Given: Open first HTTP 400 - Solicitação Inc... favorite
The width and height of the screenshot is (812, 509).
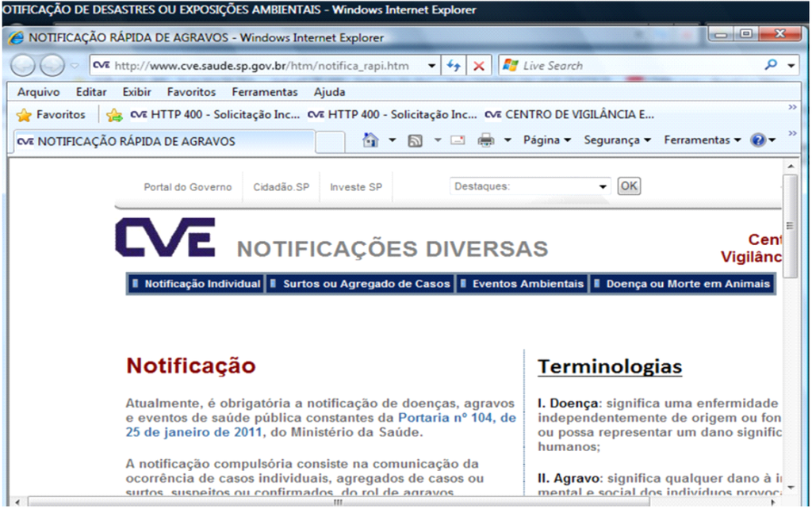Looking at the screenshot, I should 215,114.
